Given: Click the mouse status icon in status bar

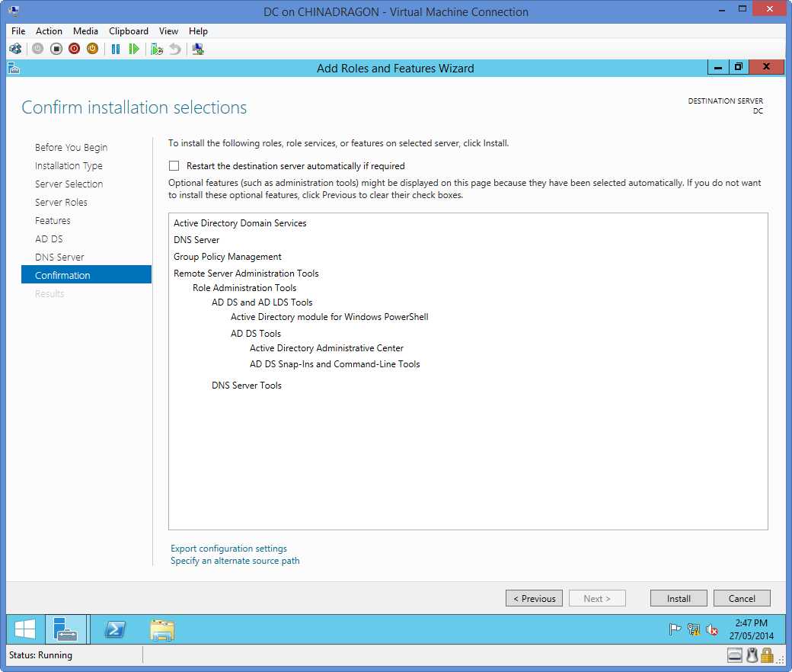Looking at the screenshot, I should point(752,655).
